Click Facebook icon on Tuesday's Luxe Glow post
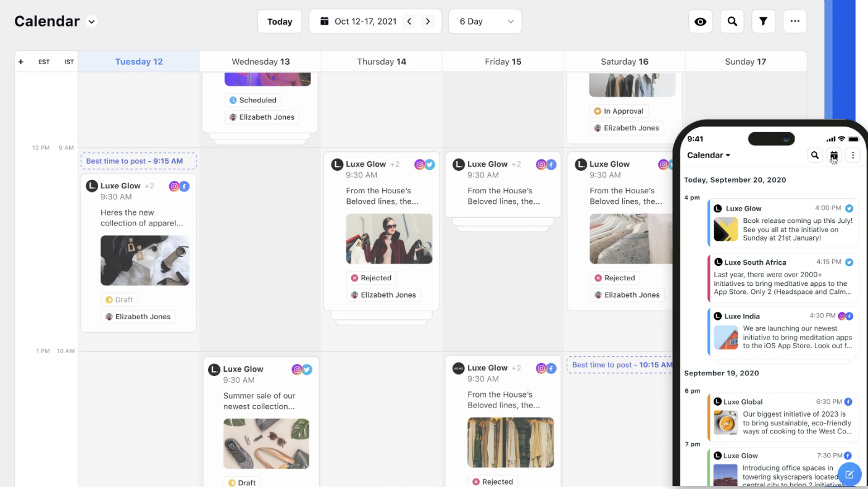Image resolution: width=868 pixels, height=489 pixels. [184, 186]
